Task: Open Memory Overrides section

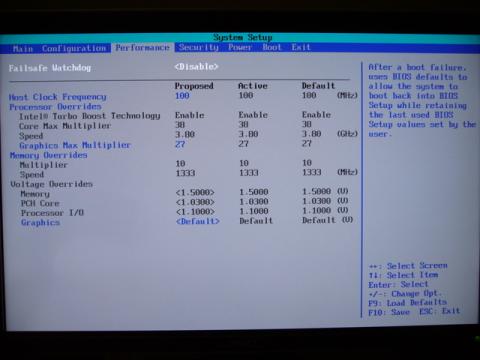Action: (49, 155)
